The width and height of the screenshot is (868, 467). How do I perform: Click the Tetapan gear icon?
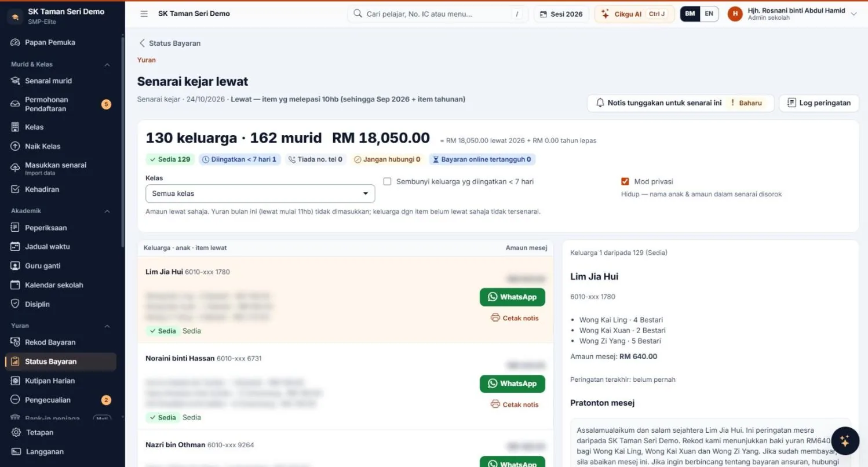[x=16, y=432]
